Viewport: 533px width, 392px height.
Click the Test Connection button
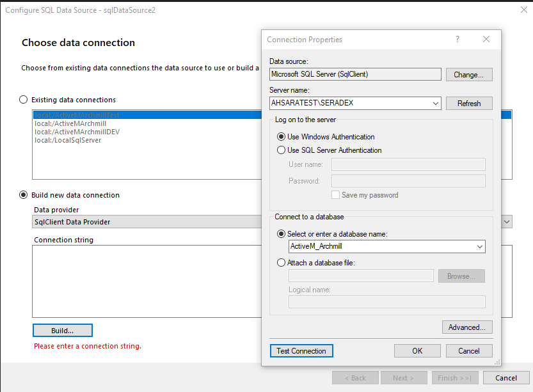click(301, 351)
